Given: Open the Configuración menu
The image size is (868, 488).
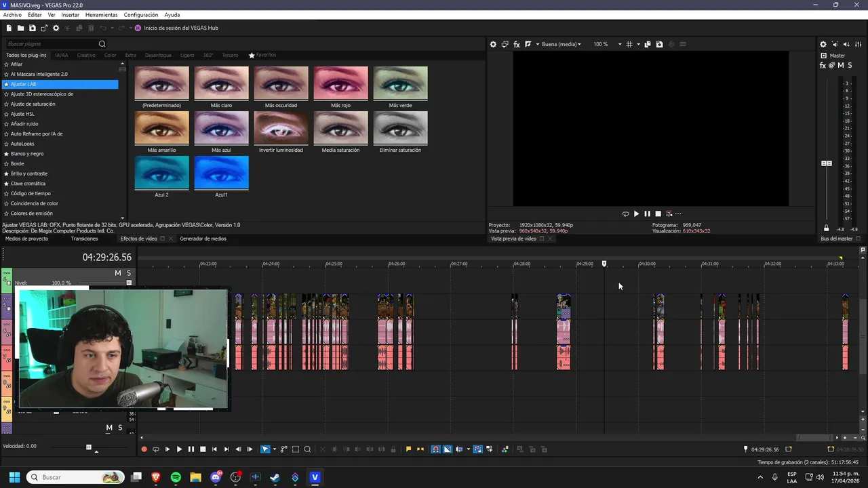Looking at the screenshot, I should click(141, 15).
